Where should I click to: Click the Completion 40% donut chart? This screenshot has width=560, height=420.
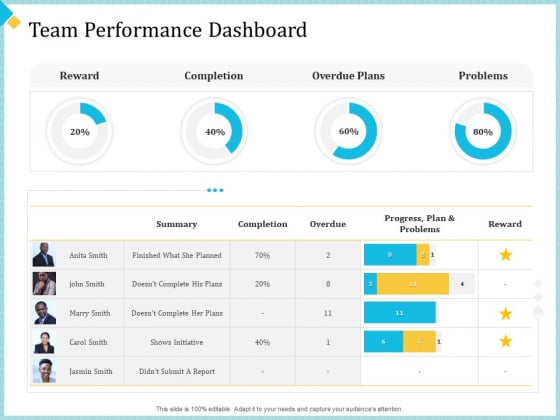[x=214, y=131]
